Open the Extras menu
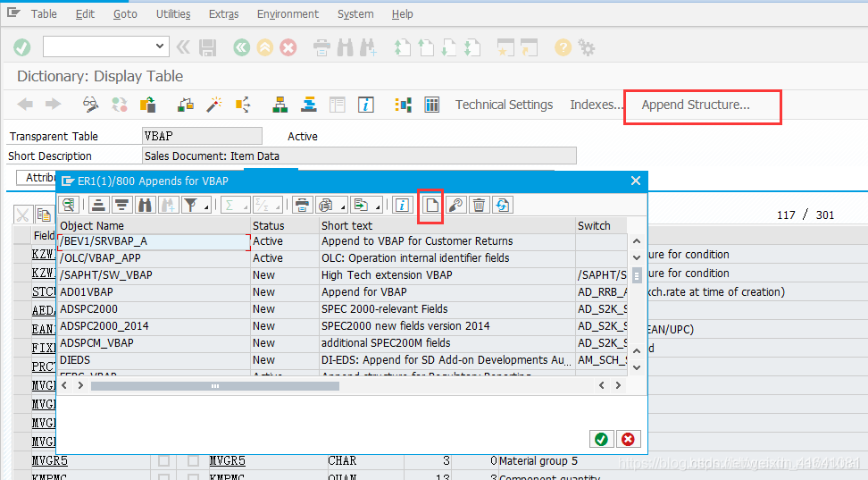The height and width of the screenshot is (480, 868). (x=223, y=14)
